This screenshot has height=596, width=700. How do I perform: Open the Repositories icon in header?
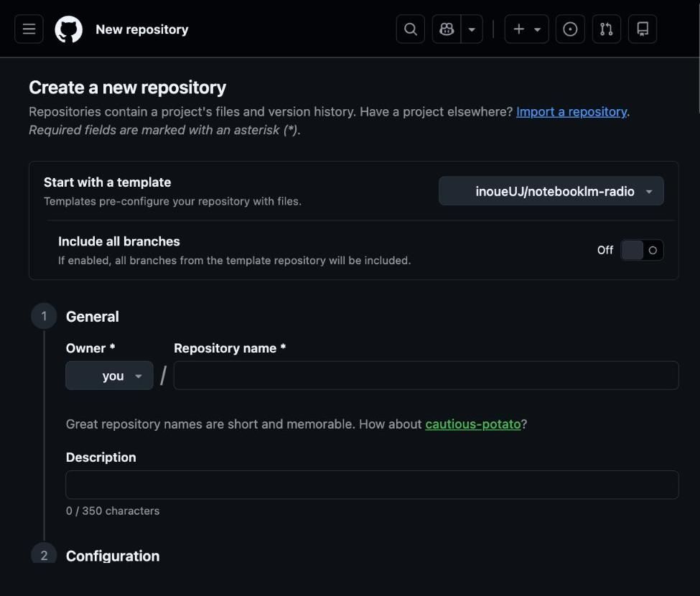pyautogui.click(x=643, y=29)
